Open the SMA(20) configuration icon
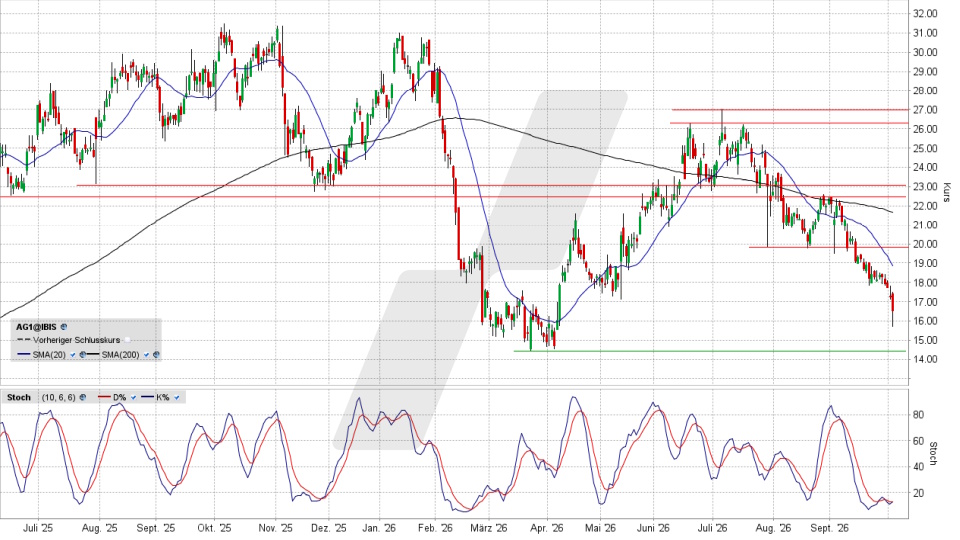Screen dimensions: 960x540 [83, 354]
